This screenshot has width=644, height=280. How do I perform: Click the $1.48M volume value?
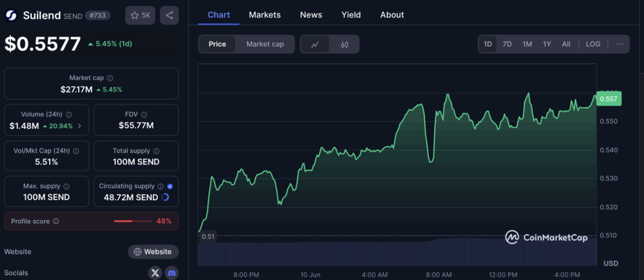pos(25,126)
